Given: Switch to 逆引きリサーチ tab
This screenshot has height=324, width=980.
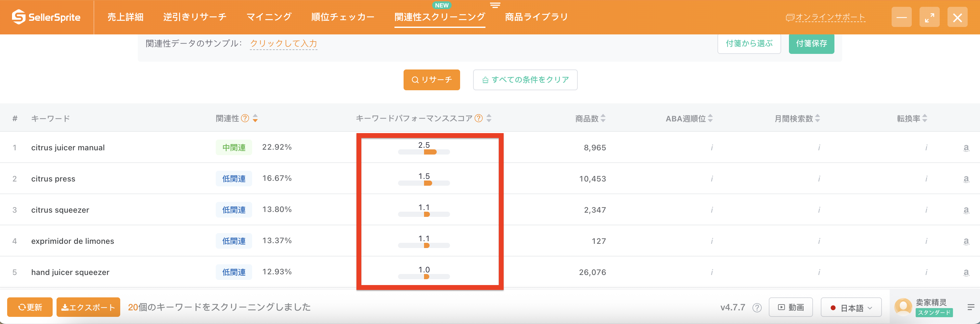Looking at the screenshot, I should click(x=195, y=17).
